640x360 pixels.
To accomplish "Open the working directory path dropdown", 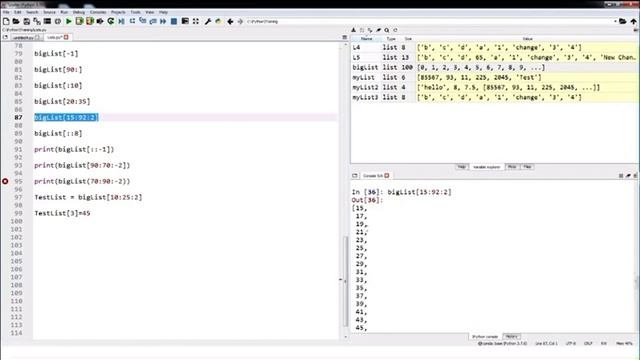I will (x=615, y=21).
